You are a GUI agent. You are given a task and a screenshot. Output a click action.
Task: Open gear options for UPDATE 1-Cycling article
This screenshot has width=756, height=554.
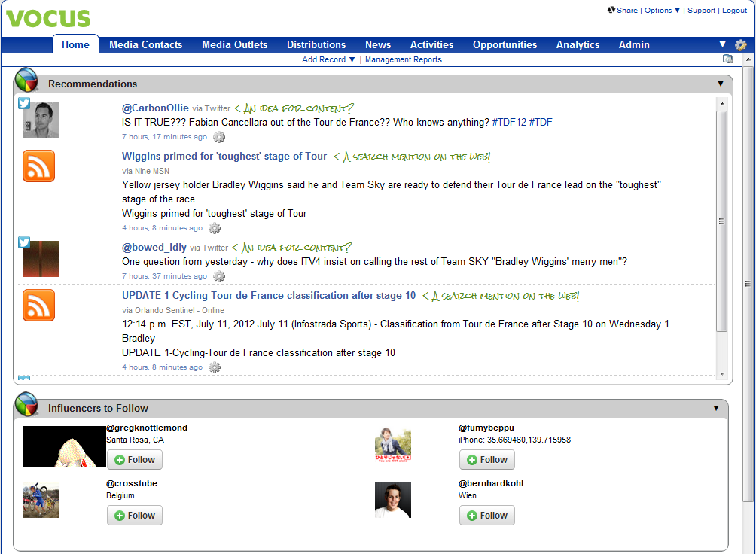(215, 367)
